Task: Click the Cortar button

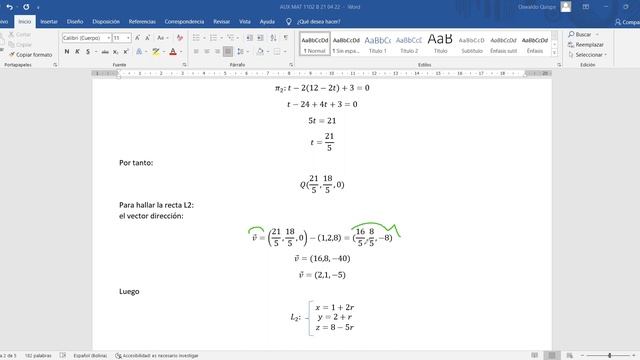Action: coord(20,35)
